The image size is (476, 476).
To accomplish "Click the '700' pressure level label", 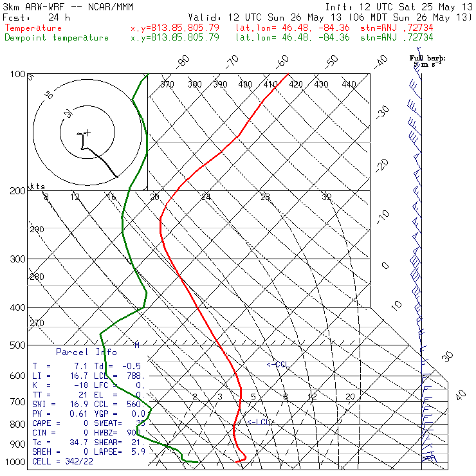I will pos(17,402).
